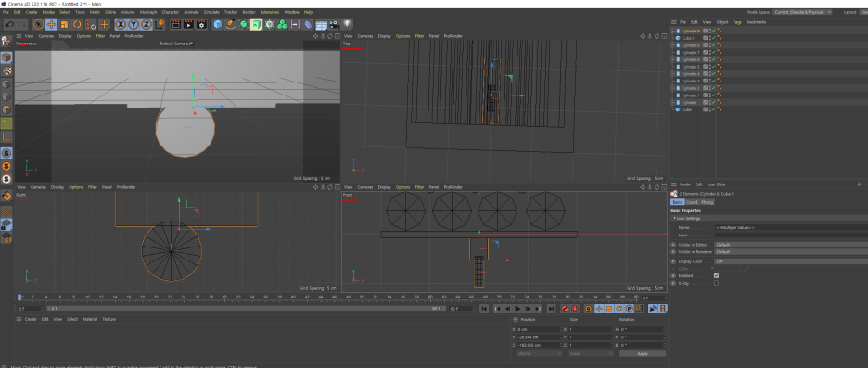
Task: Open the Scale size mode dropdown
Action: tap(592, 353)
